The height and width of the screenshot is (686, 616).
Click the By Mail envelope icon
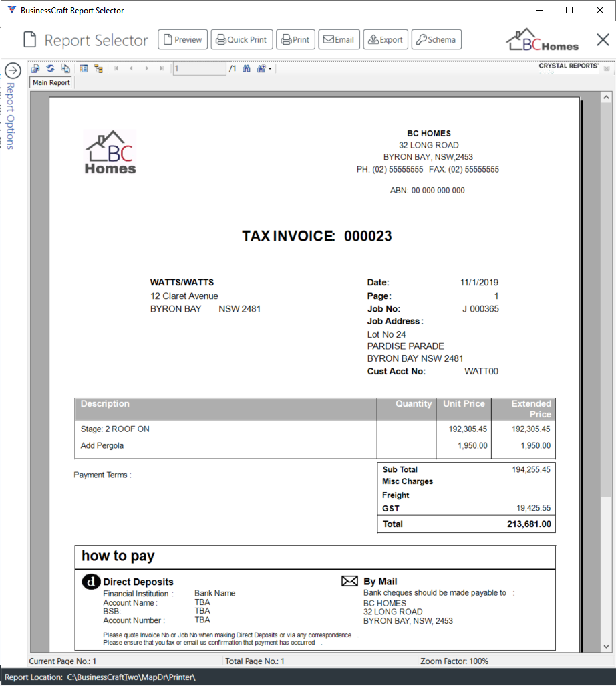(349, 581)
